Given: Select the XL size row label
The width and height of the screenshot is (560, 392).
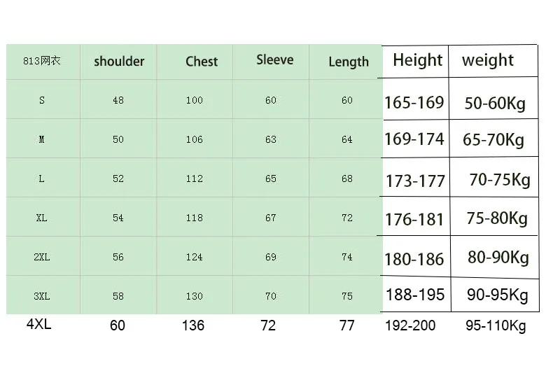Looking at the screenshot, I should pos(42,218).
